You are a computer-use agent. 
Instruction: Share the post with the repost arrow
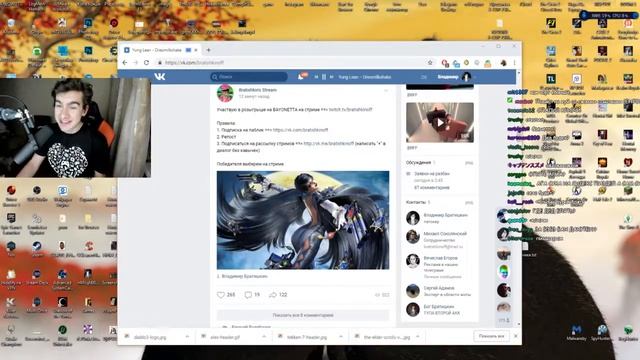click(x=273, y=295)
